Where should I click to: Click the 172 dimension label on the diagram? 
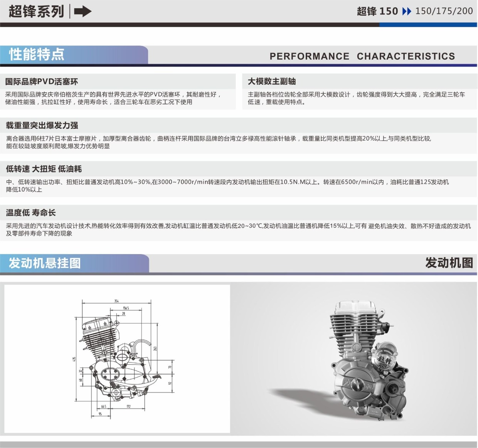[128, 406]
